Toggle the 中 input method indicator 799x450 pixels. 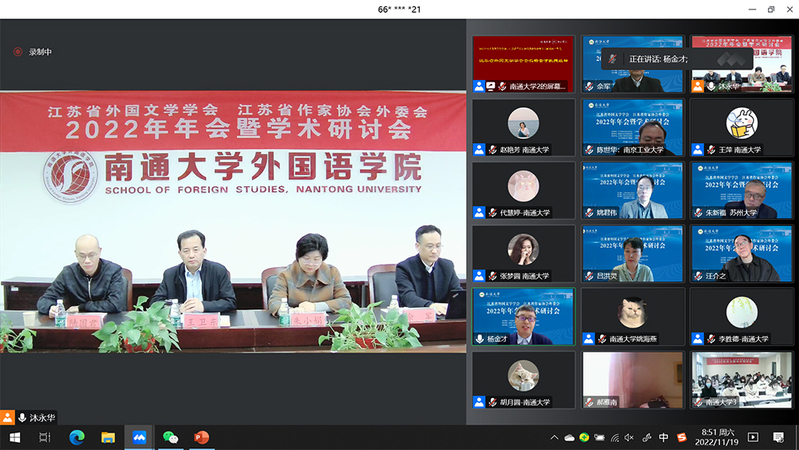click(x=664, y=438)
